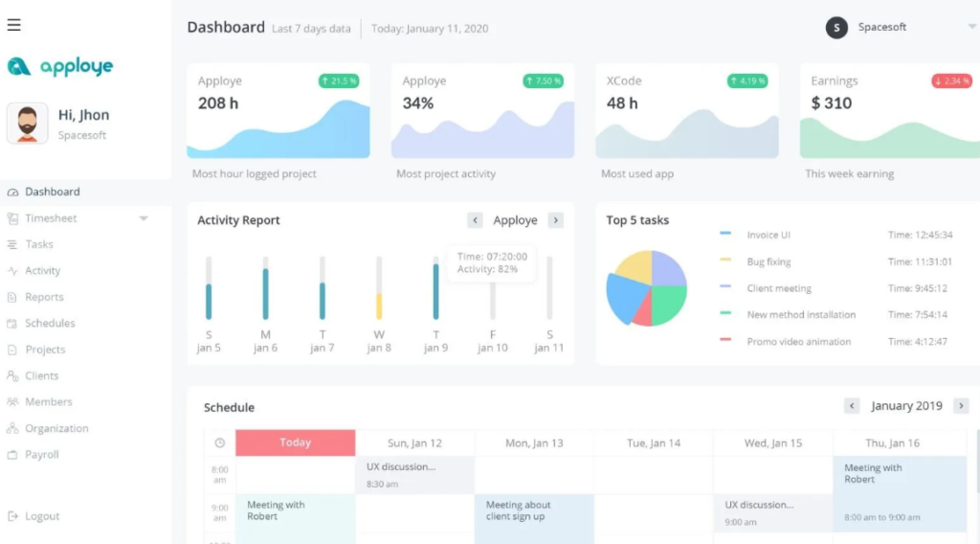Open today's Meeting with Robert event
The height and width of the screenshot is (544, 980).
tap(295, 518)
